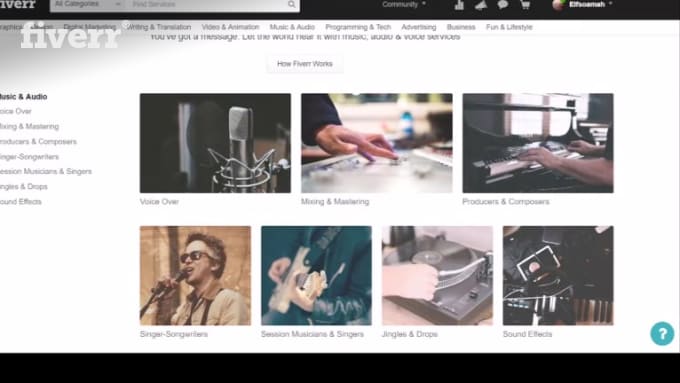The image size is (680, 383).
Task: Open the notifications megaphone icon
Action: (481, 5)
